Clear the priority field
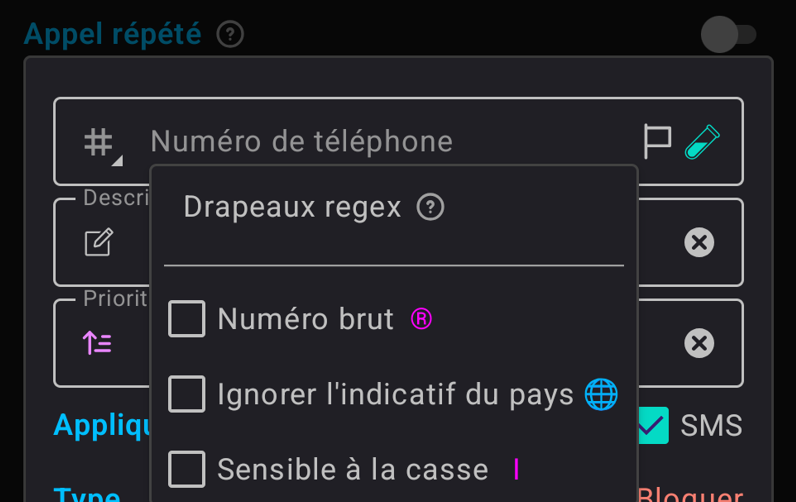The image size is (796, 502). 699,343
